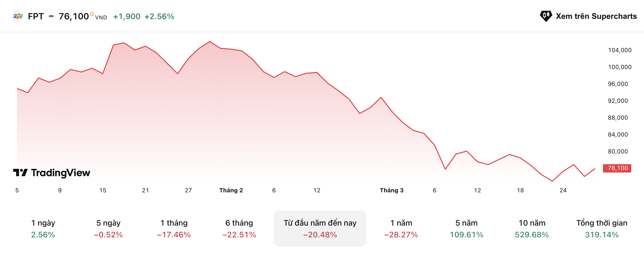Select the 5 năm time range
Viewport: 644px width, 254px height.
pyautogui.click(x=466, y=229)
